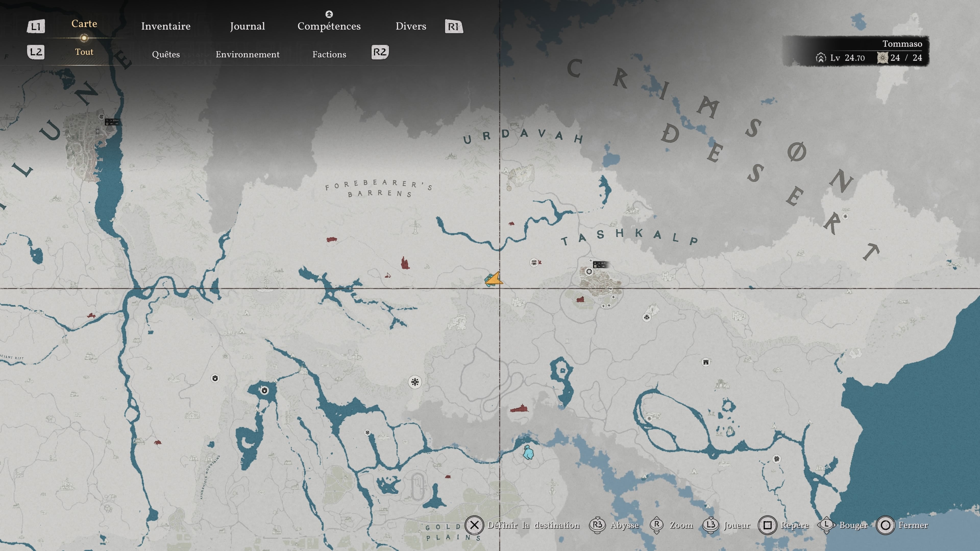Switch to the Carte tab

(x=84, y=23)
